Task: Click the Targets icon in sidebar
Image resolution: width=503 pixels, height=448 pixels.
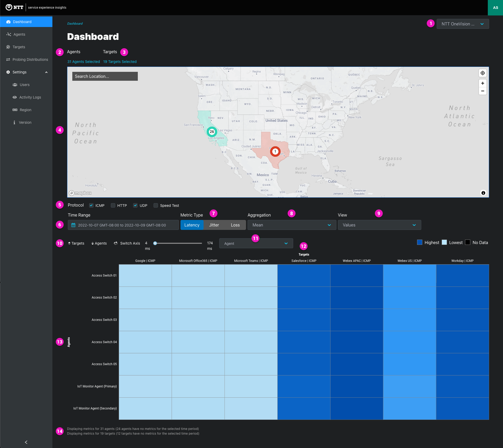Action: click(x=8, y=47)
